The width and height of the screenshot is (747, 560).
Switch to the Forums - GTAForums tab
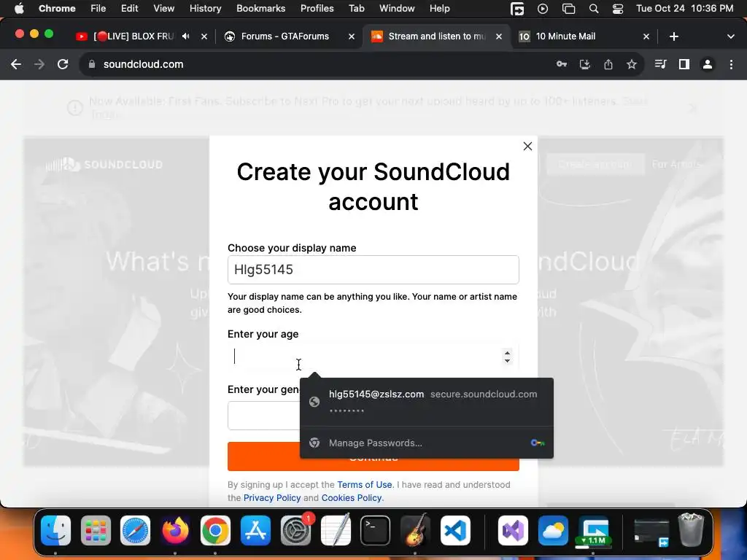(285, 36)
